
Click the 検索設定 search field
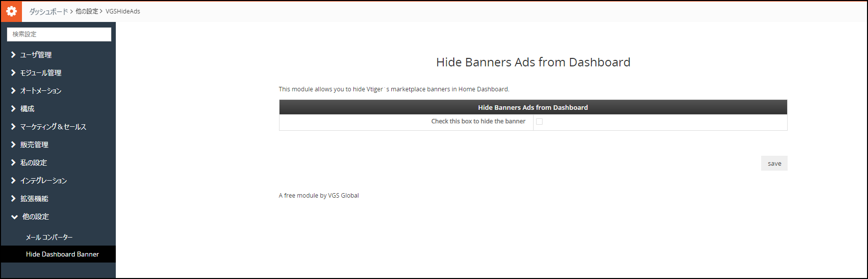[59, 34]
